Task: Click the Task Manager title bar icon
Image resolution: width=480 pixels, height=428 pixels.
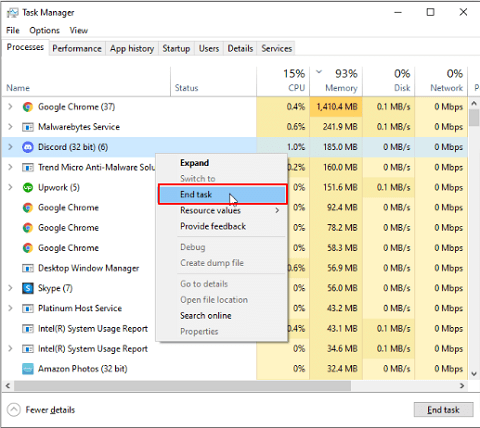Action: pyautogui.click(x=13, y=13)
